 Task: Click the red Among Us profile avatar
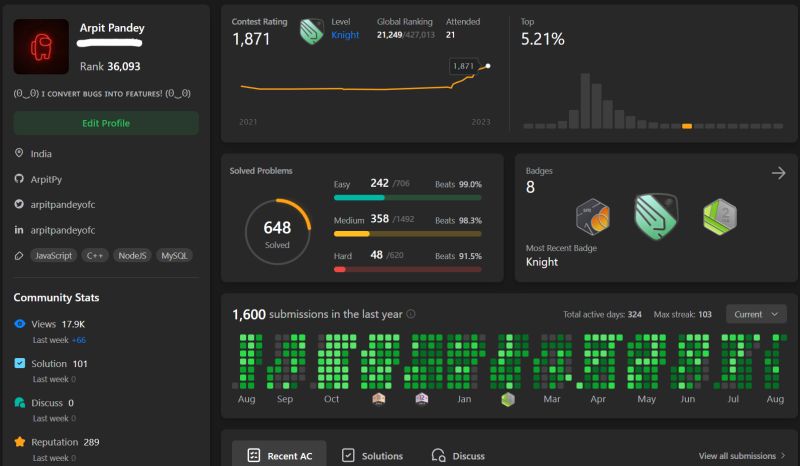tap(41, 46)
